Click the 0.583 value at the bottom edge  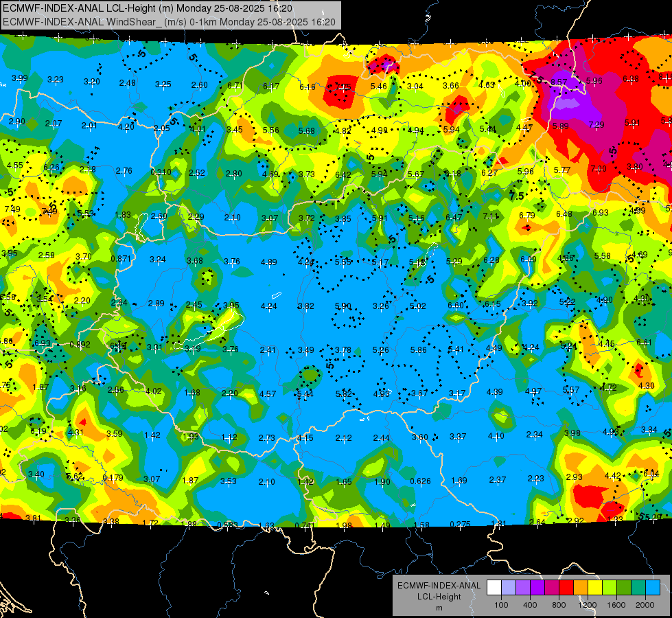coord(228,525)
